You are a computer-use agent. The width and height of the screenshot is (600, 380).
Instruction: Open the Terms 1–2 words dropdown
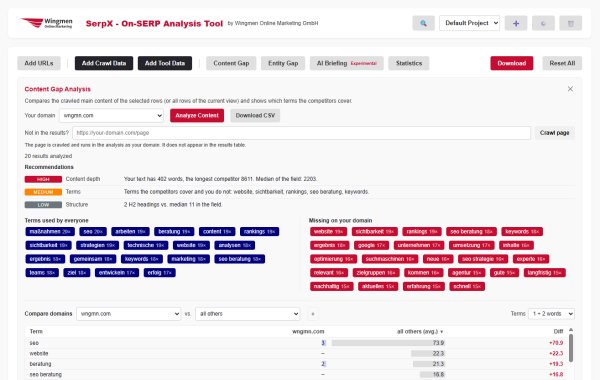tap(551, 314)
